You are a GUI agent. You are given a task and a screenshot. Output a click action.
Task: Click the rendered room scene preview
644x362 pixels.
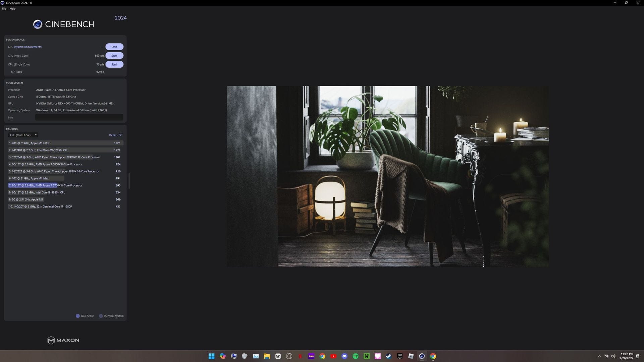point(388,177)
